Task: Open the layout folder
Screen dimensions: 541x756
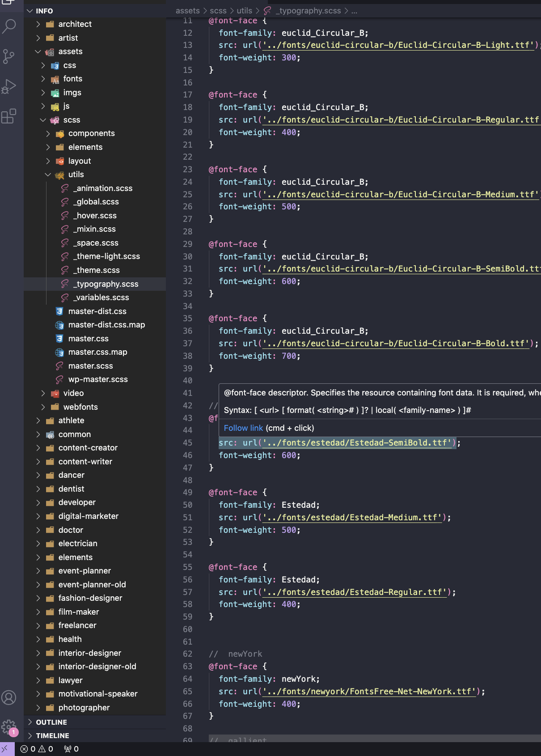Action: (80, 161)
